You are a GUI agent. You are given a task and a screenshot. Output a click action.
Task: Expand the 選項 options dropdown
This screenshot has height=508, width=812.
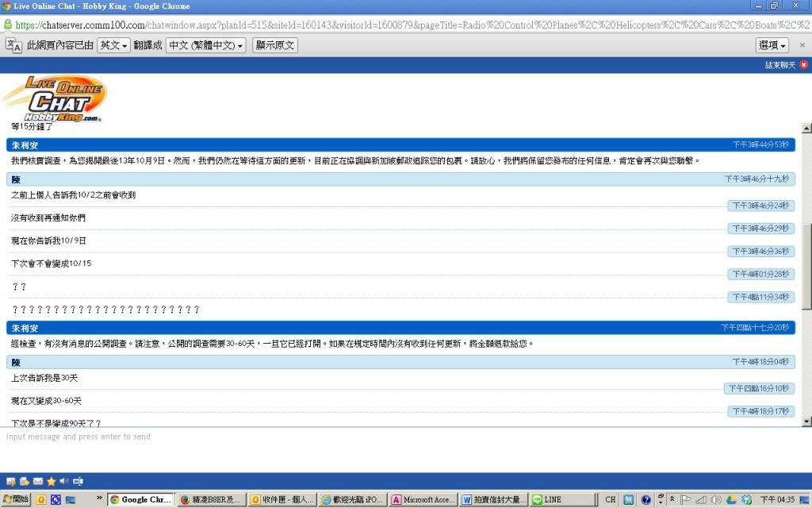click(772, 45)
